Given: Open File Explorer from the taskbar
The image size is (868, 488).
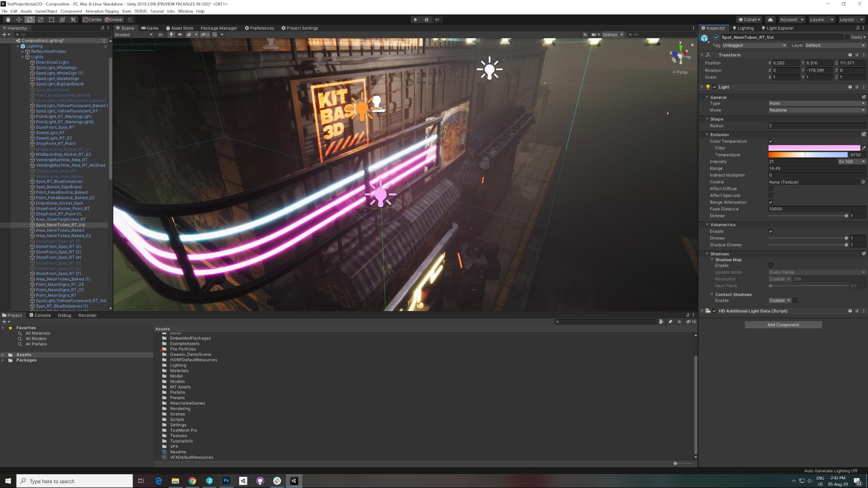Looking at the screenshot, I should point(175,481).
